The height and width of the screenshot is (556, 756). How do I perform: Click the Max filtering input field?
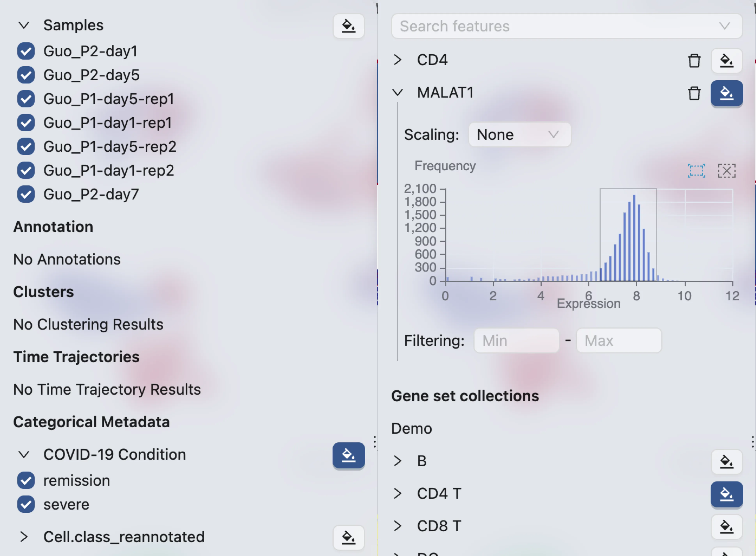(619, 341)
